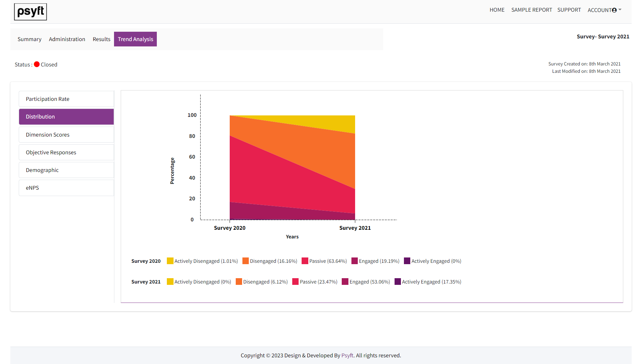Viewport: 642px width, 364px height.
Task: Select the Trend Analysis tab
Action: (135, 39)
